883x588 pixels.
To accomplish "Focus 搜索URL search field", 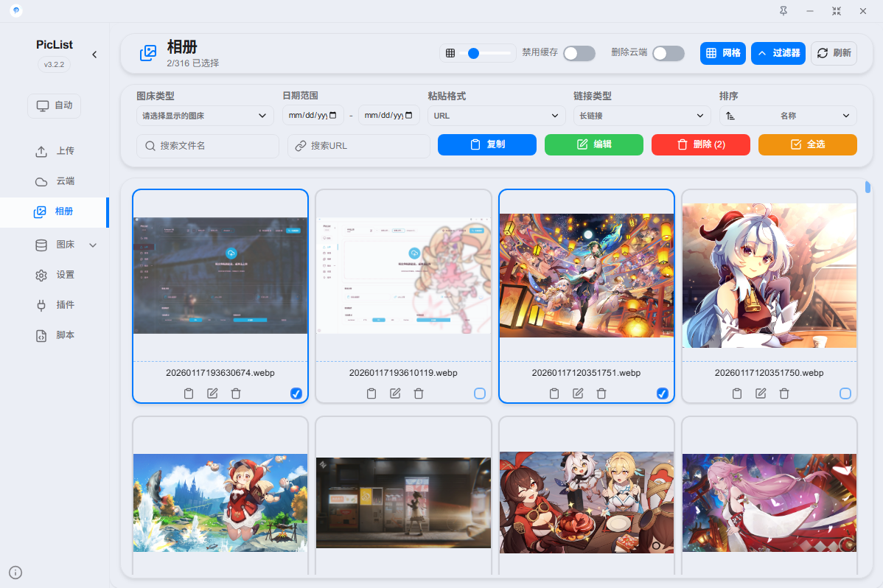I will coord(359,146).
